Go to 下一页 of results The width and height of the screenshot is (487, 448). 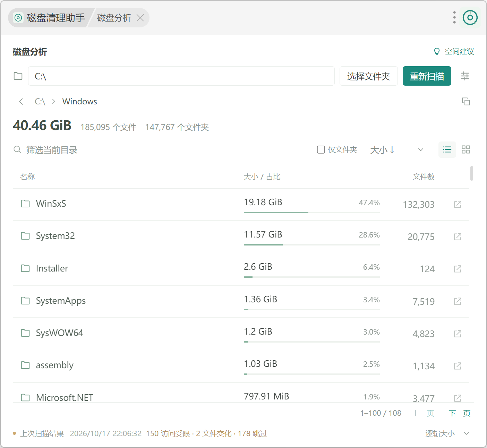click(459, 413)
